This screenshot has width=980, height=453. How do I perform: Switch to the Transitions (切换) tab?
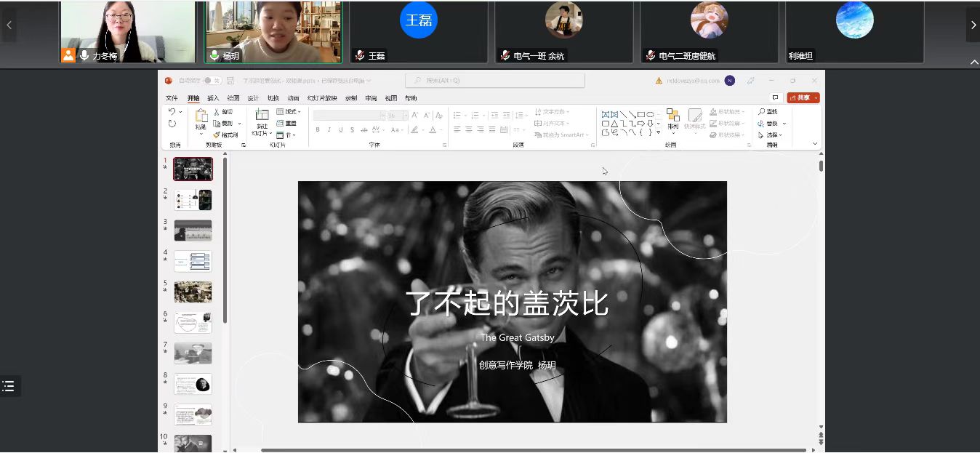[273, 98]
